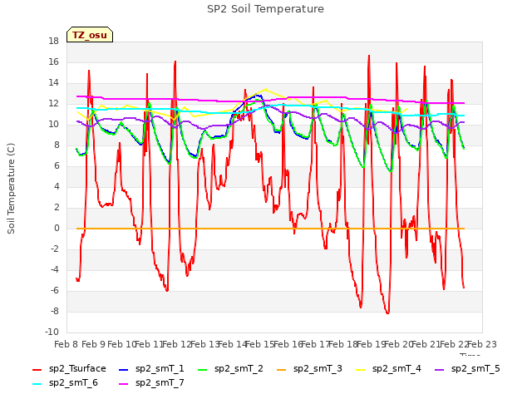Toggle sp2_smT_2 legend entry
Screen dimensions: 532x399
[x=230, y=368]
